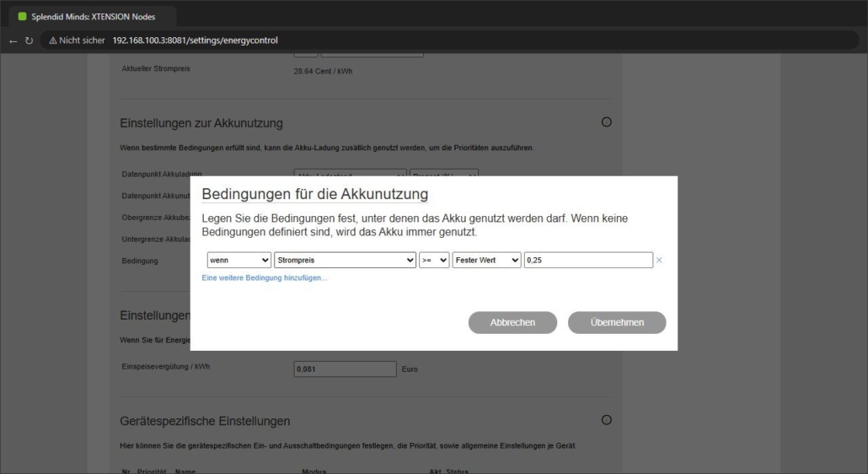Click the 'Nicht sicher' security warning icon
The height and width of the screenshot is (474, 868).
53,40
